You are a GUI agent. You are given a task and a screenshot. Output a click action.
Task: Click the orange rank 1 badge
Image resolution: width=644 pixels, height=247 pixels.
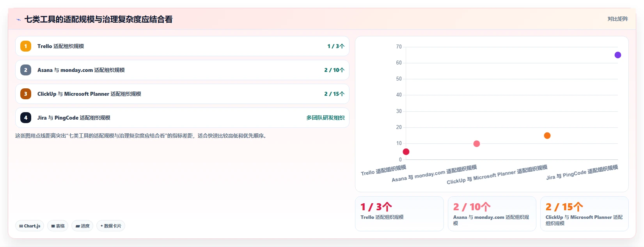click(26, 46)
